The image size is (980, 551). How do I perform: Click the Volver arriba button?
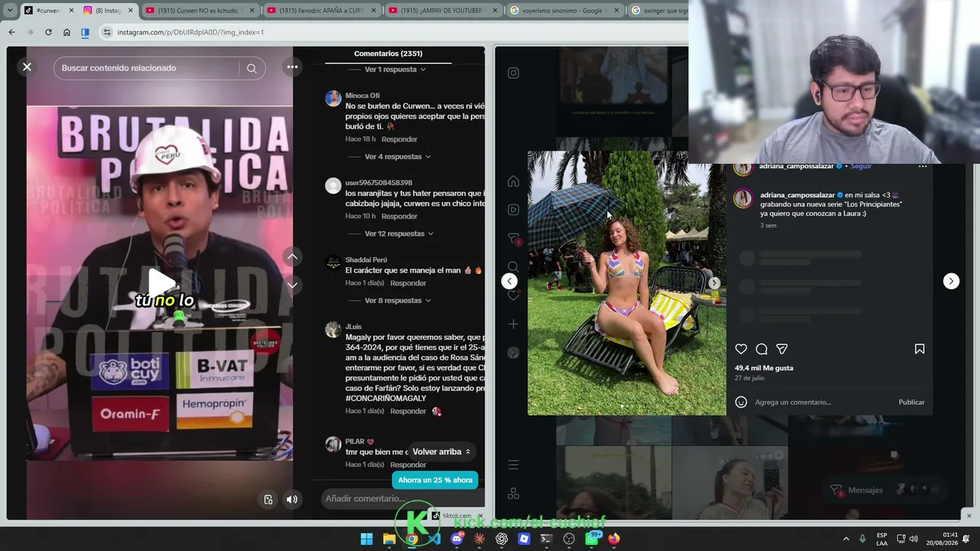click(x=442, y=452)
